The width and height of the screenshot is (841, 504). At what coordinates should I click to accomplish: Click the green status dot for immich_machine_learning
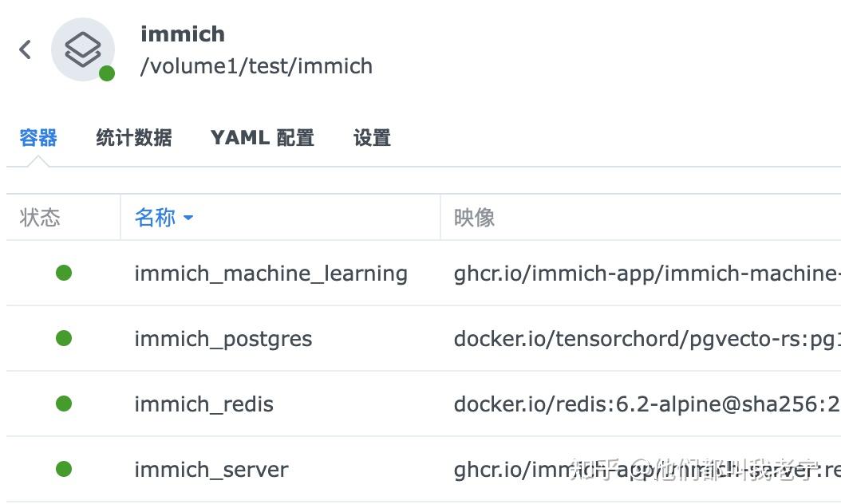click(65, 273)
